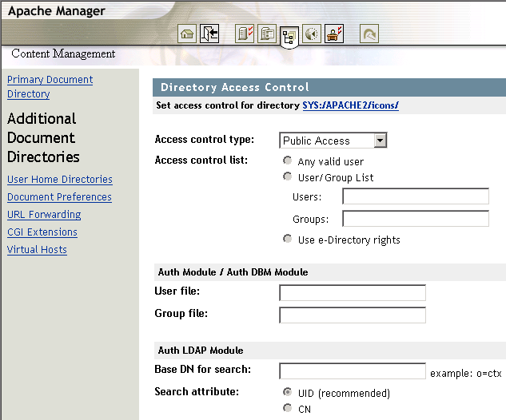Open Virtual Hosts link
Viewport: 506px width, 420px height.
[x=37, y=249]
